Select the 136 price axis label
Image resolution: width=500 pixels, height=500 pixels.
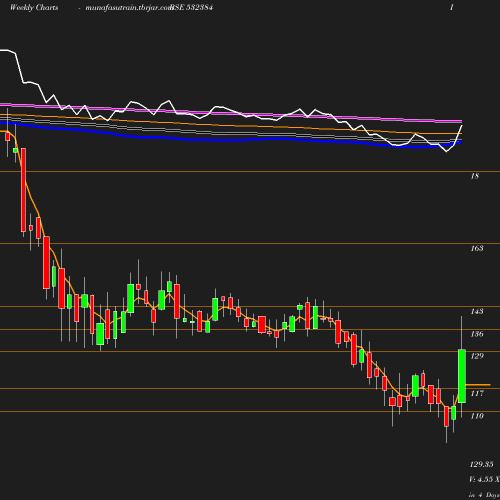tap(477, 334)
